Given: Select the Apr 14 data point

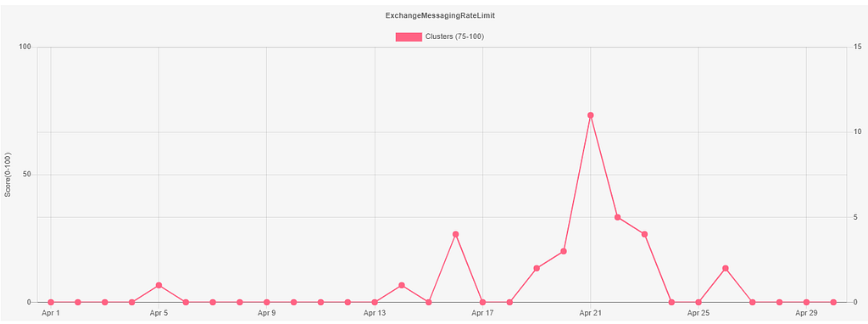Looking at the screenshot, I should [401, 285].
